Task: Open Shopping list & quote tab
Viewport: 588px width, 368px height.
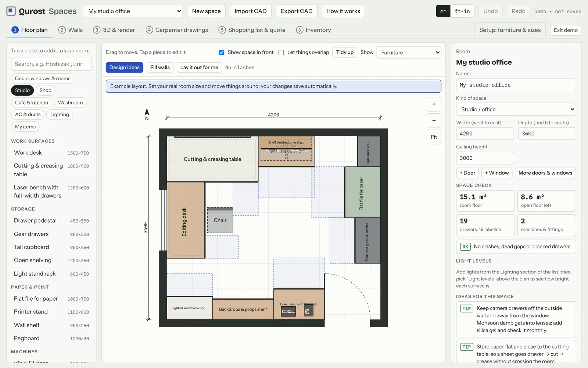Action: coord(252,30)
